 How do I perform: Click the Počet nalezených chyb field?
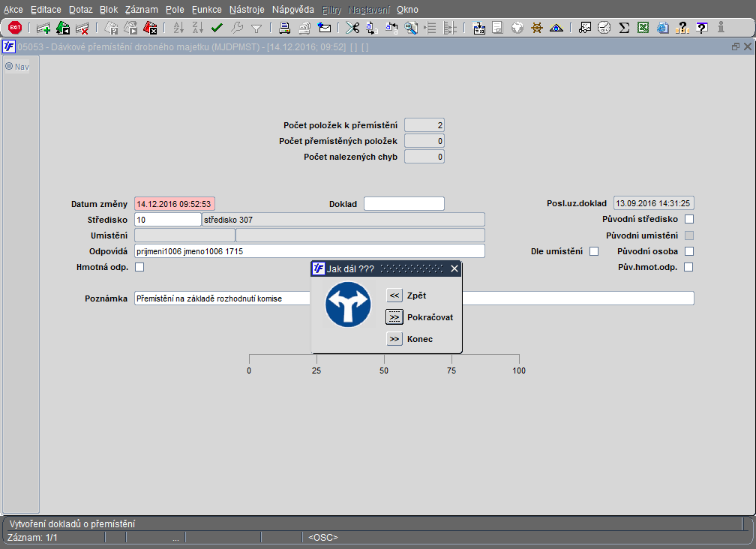pos(424,157)
